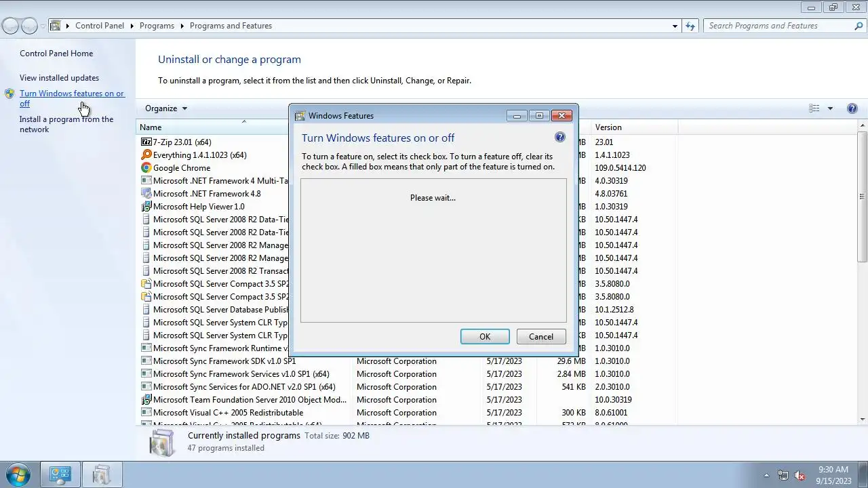This screenshot has width=868, height=488.
Task: Click the clock showing 9:30 AM
Action: (833, 469)
